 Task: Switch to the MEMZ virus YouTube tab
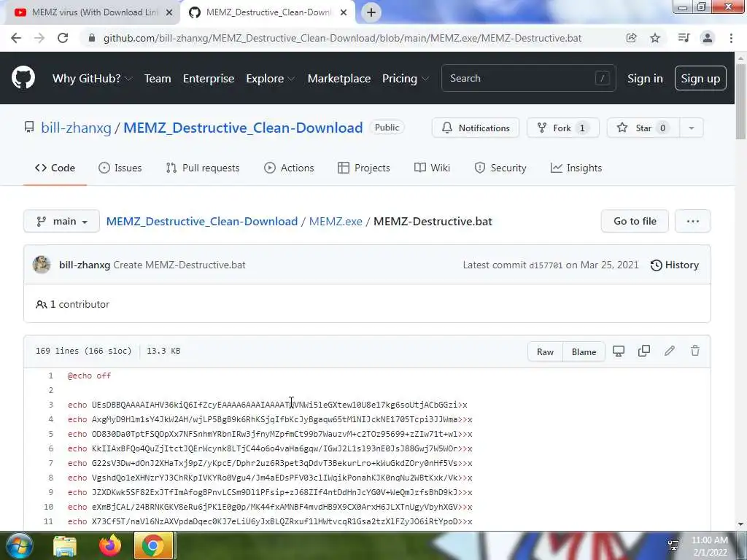click(x=93, y=12)
